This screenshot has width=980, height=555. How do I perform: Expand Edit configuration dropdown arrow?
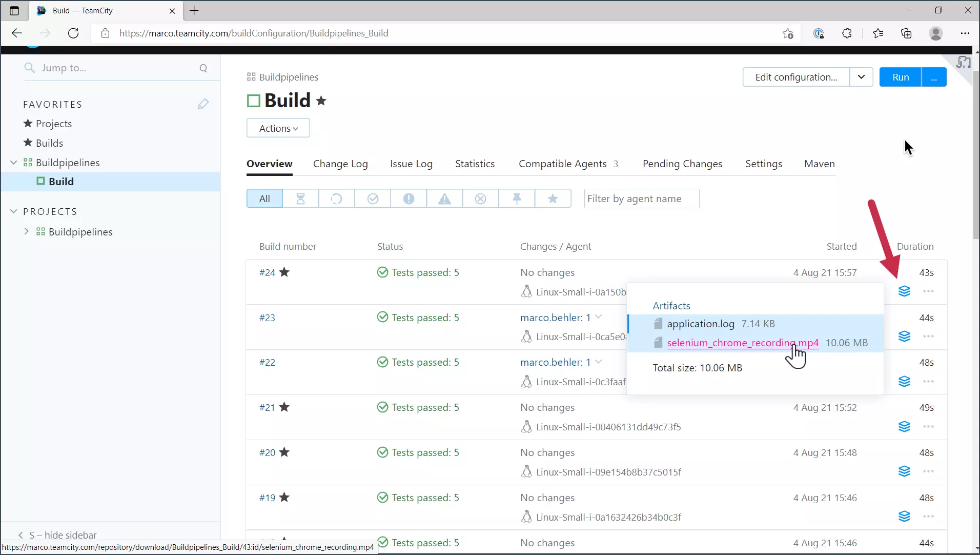point(861,77)
